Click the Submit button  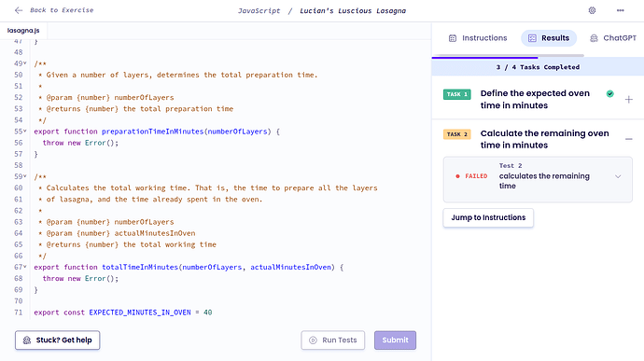coord(395,340)
